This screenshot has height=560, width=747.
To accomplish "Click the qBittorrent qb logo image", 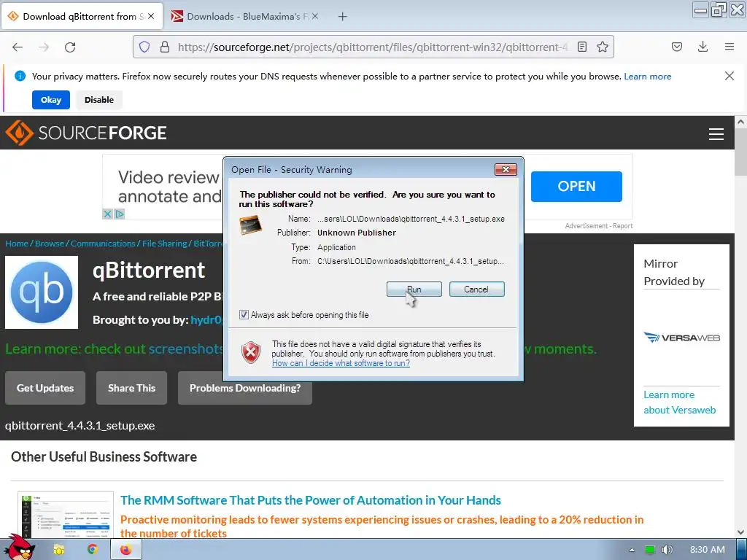I will pos(42,292).
